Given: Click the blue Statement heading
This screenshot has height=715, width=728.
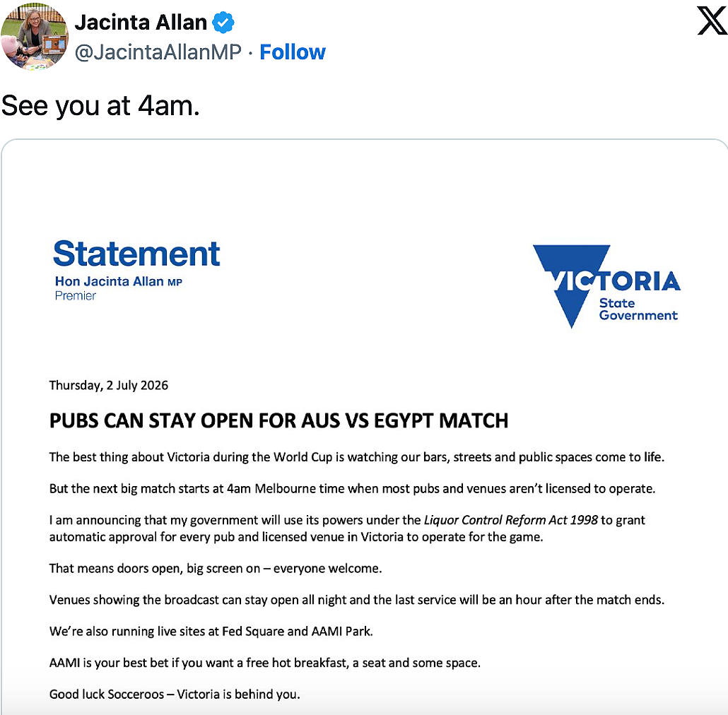Looking at the screenshot, I should tap(136, 254).
